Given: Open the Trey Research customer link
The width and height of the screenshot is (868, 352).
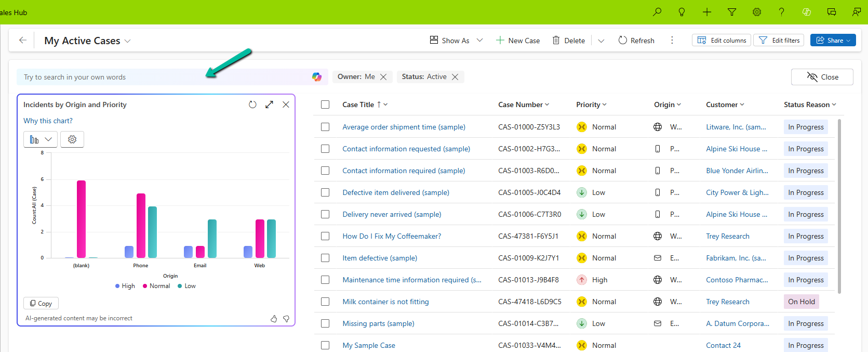Looking at the screenshot, I should (727, 236).
